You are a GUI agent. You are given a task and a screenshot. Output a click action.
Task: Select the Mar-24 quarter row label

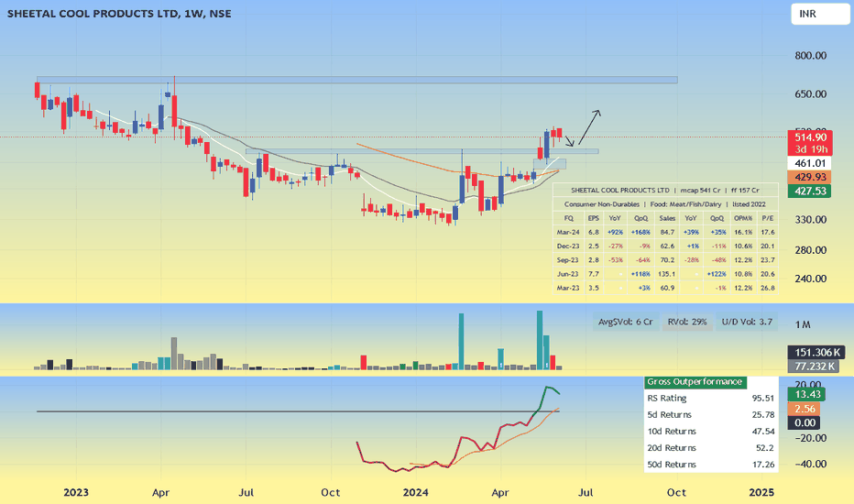[567, 233]
